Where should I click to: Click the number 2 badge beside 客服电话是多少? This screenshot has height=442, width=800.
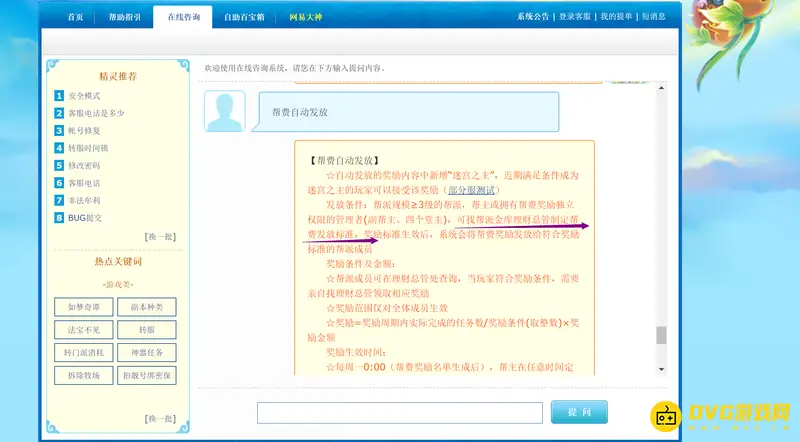[x=59, y=113]
